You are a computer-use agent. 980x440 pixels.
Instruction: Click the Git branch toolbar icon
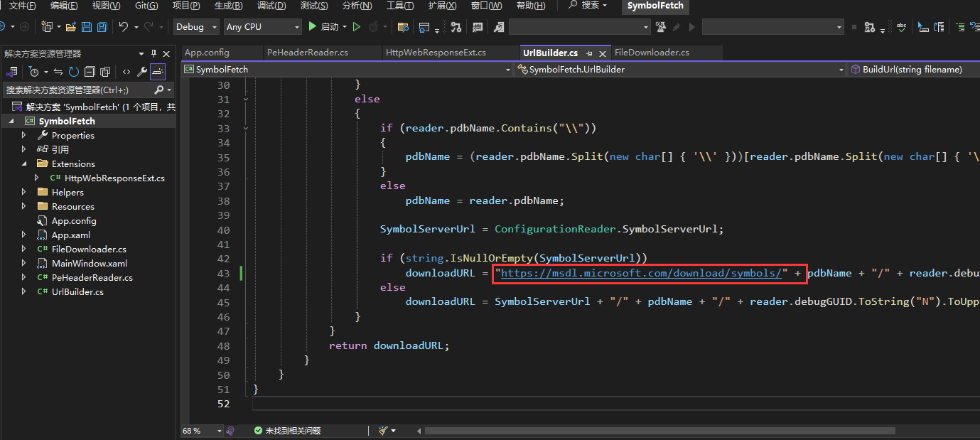click(456, 27)
